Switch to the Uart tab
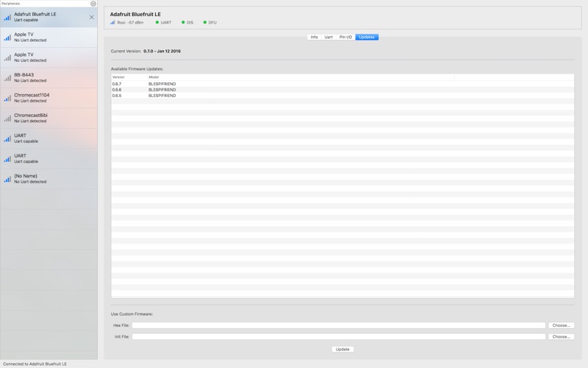The image size is (588, 368). [329, 38]
